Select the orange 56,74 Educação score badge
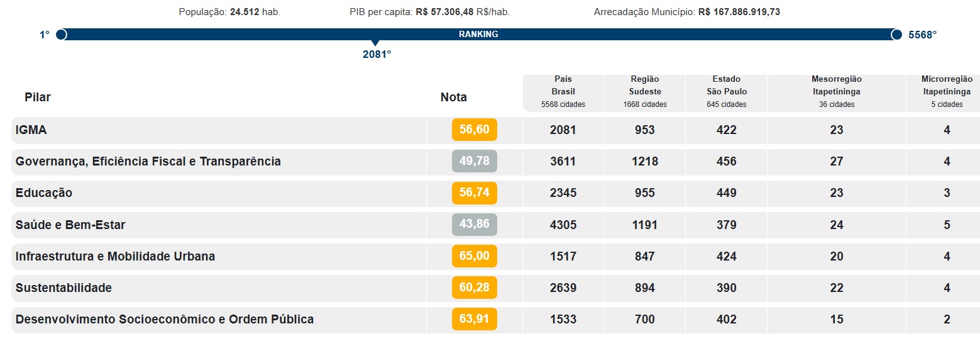980x353 pixels. (474, 193)
